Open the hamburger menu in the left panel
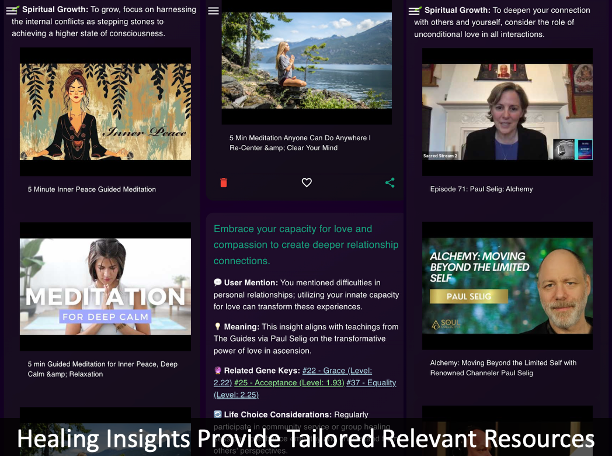This screenshot has height=456, width=612. [x=11, y=10]
